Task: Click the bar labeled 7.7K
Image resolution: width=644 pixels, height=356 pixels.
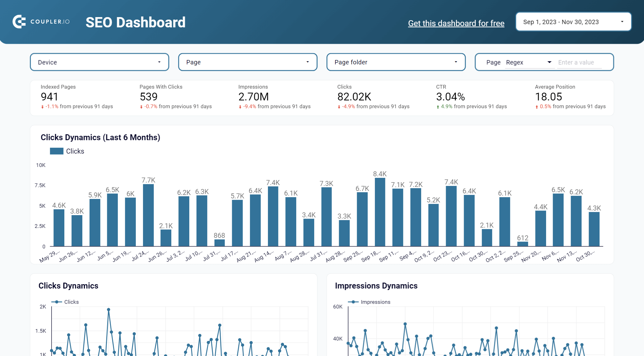Action: tap(148, 215)
